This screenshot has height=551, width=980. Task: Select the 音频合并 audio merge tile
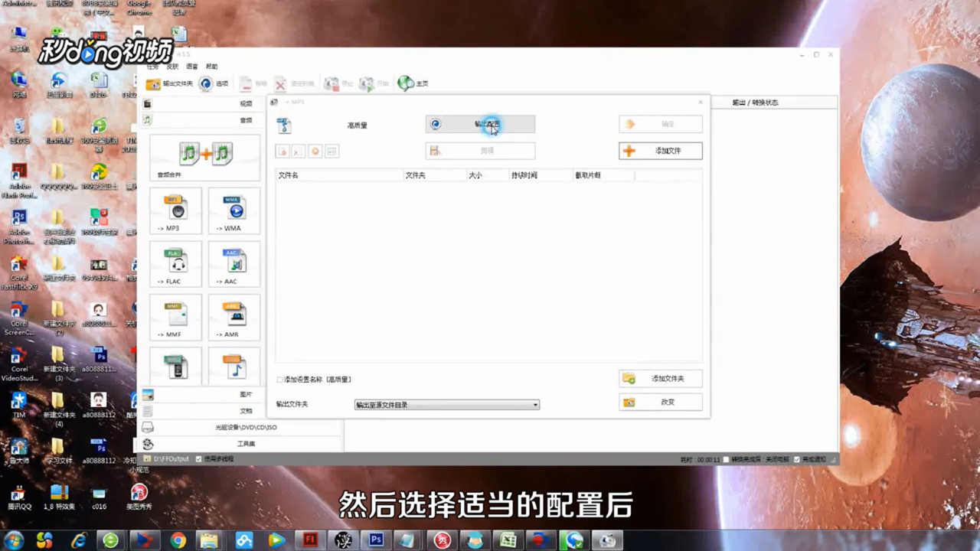pyautogui.click(x=205, y=158)
